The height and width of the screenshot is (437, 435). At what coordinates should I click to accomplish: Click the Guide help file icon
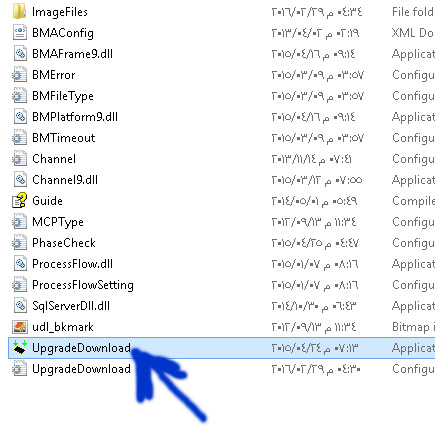19,200
